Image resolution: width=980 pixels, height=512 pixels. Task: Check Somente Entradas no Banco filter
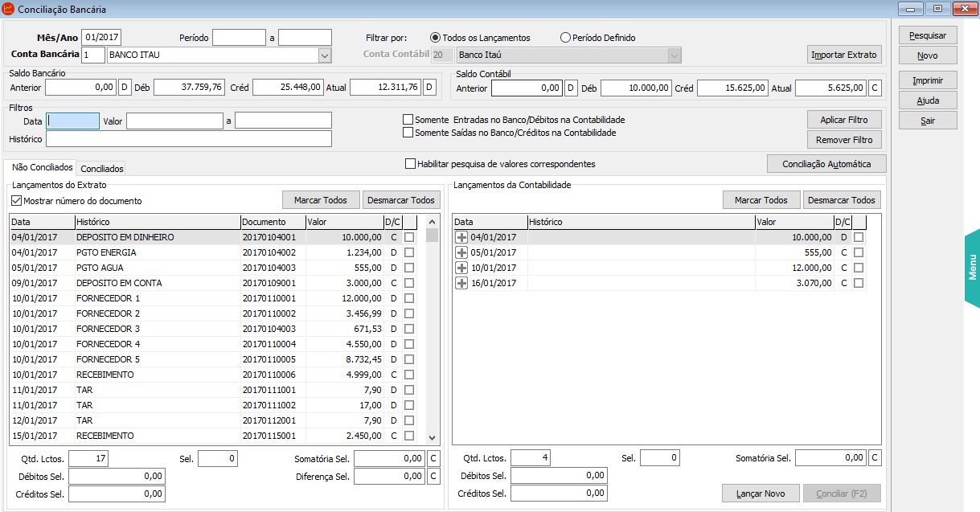408,120
